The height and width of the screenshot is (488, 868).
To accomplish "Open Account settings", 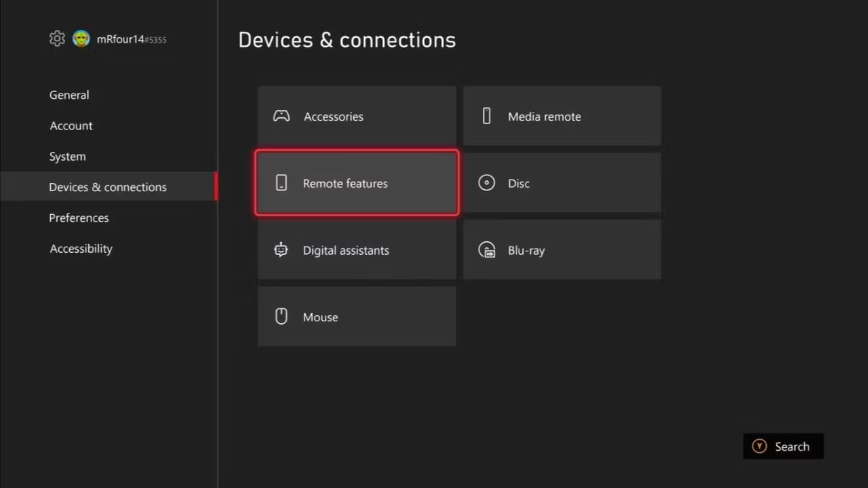I will coord(71,125).
